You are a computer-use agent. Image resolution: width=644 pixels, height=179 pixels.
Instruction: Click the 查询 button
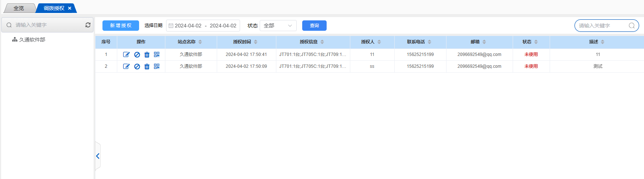click(314, 26)
